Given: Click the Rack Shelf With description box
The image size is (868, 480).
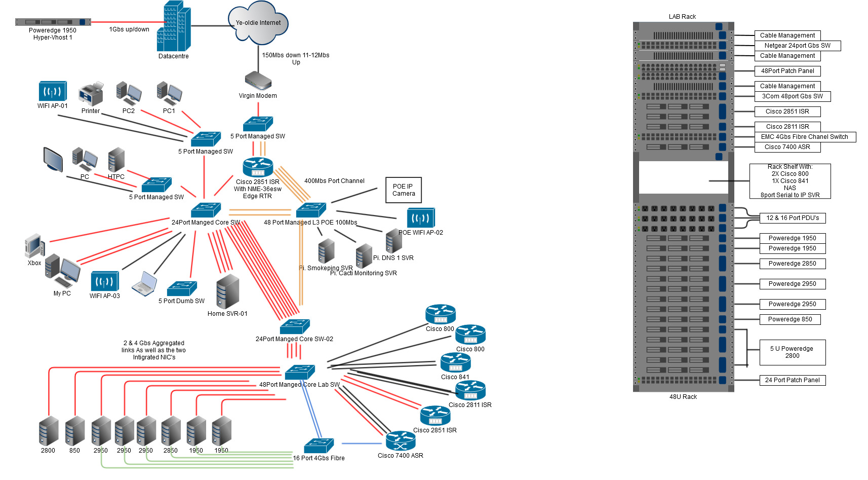Looking at the screenshot, I should point(790,181).
